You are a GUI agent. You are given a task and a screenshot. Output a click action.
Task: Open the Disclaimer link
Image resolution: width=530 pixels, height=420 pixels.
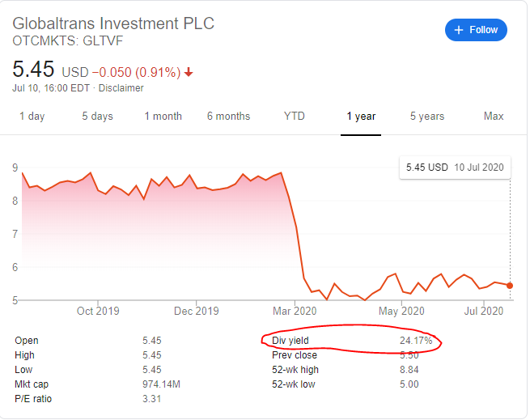point(121,88)
